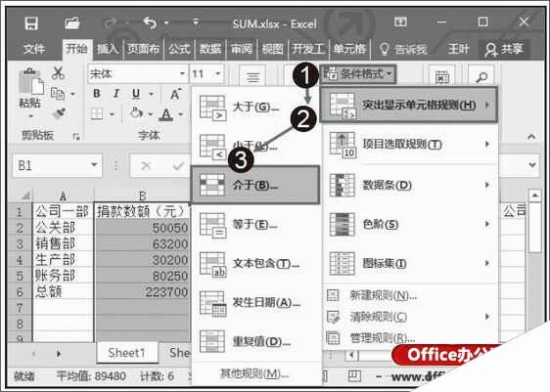
Task: Click the Cut scissors icon
Action: (x=58, y=73)
